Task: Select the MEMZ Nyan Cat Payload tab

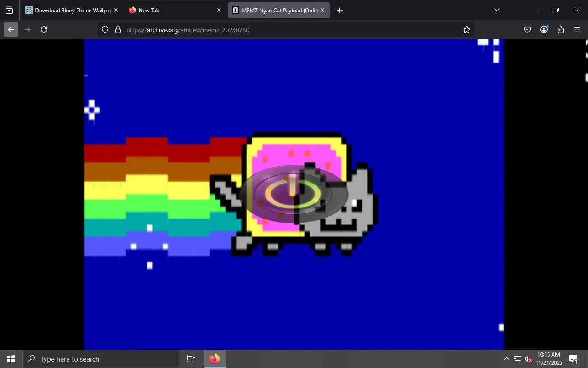Action: (x=279, y=10)
